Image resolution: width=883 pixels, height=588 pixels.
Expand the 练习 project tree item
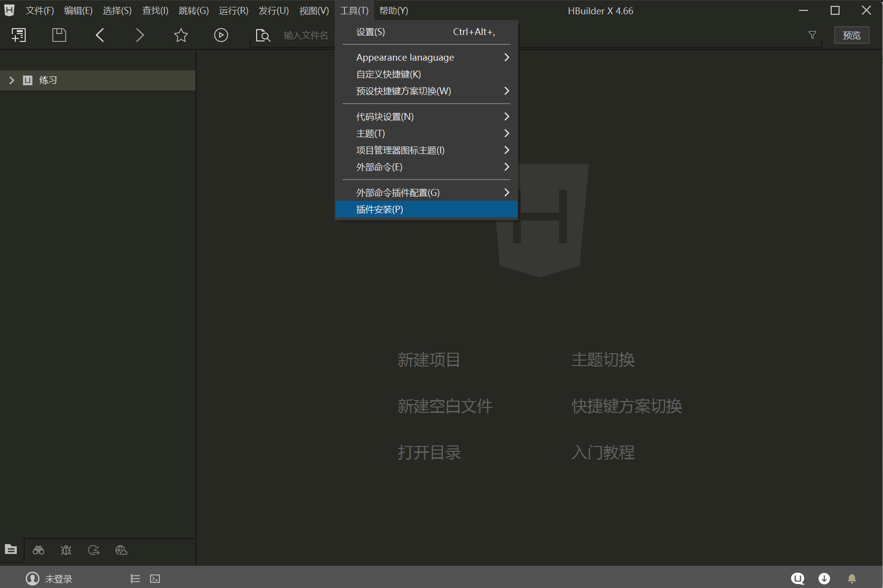11,80
